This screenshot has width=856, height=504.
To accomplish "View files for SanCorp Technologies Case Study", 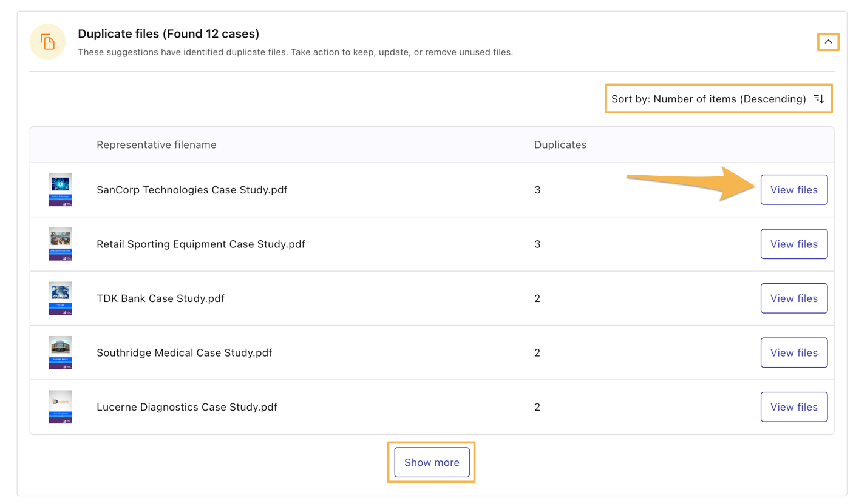I will (793, 190).
